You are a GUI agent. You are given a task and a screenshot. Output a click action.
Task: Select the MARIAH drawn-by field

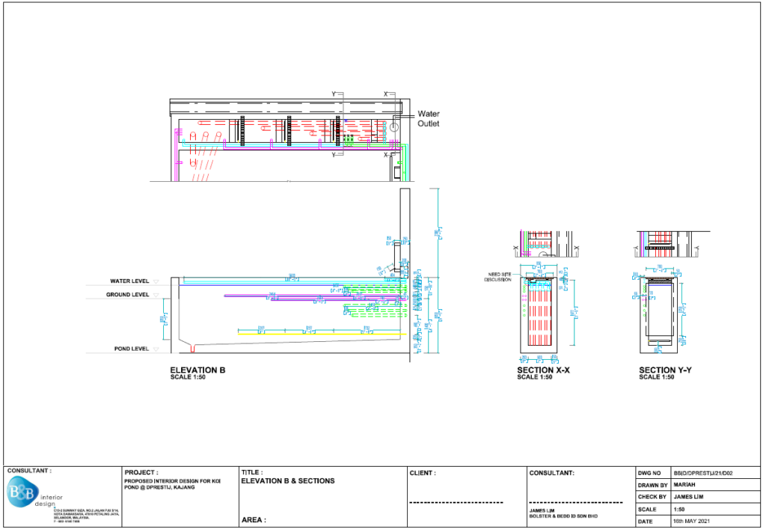point(686,485)
